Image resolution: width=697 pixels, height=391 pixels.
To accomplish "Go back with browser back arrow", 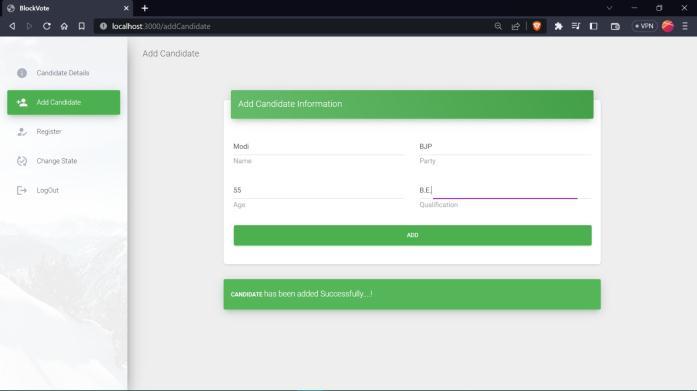I will click(12, 26).
